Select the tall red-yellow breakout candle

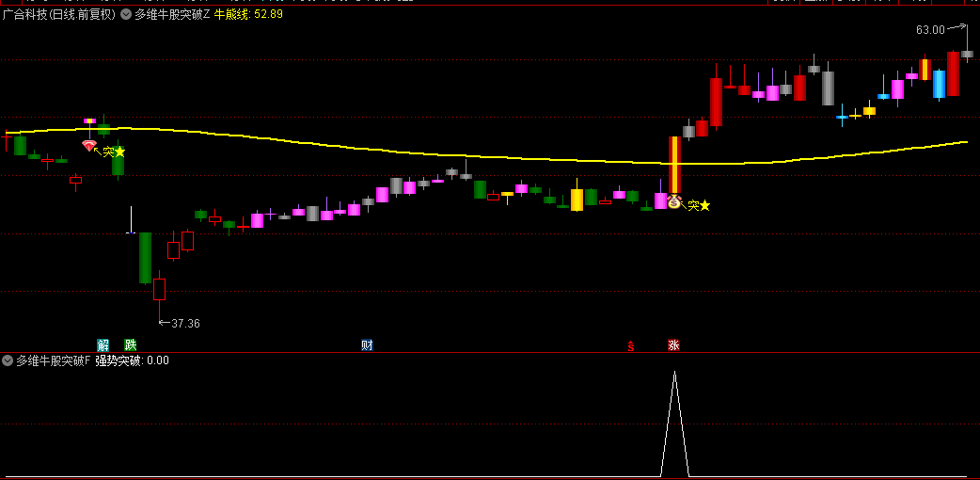point(674,165)
